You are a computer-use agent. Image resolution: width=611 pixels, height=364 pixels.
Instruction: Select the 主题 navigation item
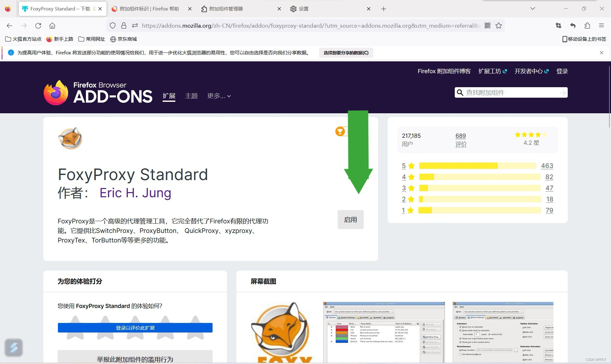tap(191, 96)
